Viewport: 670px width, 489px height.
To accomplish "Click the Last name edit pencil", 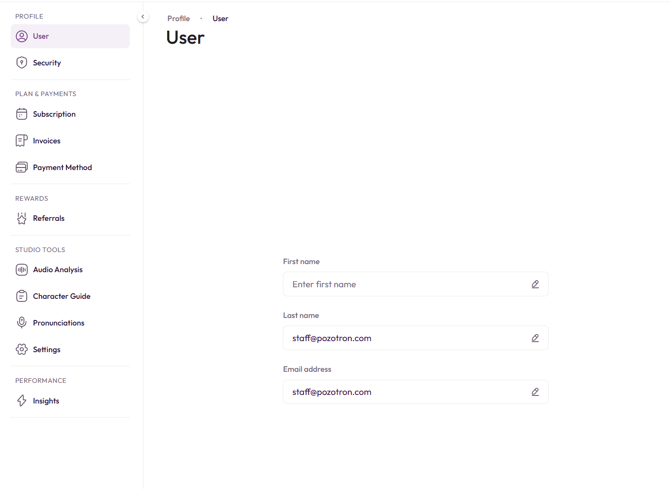I will 535,339.
